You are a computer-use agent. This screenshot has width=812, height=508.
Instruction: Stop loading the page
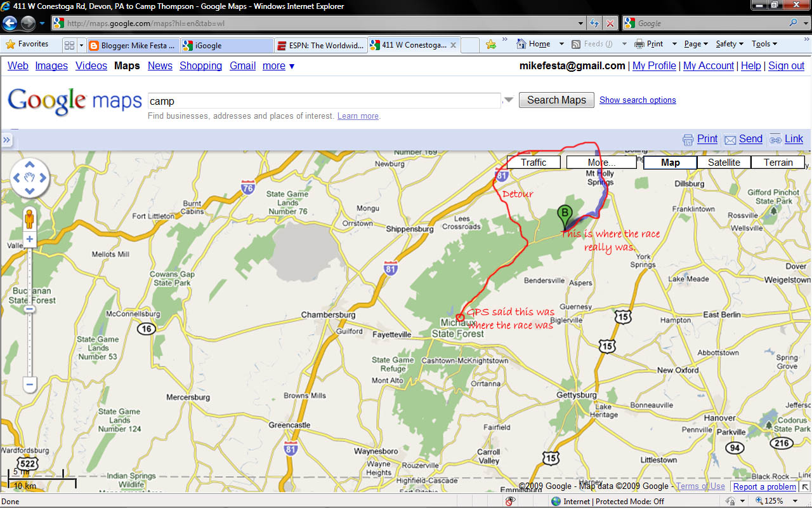coord(610,23)
